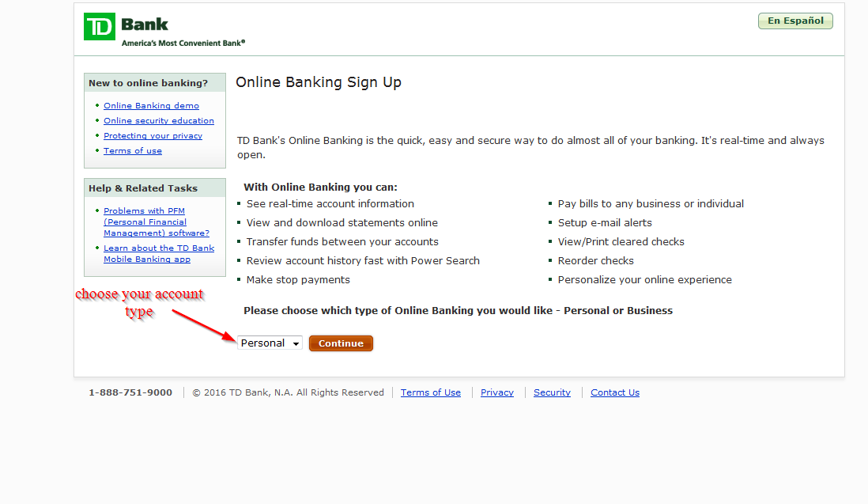Click 'With Online Banking you can:' heading
Viewport: 868px width, 504px height.
pos(320,188)
